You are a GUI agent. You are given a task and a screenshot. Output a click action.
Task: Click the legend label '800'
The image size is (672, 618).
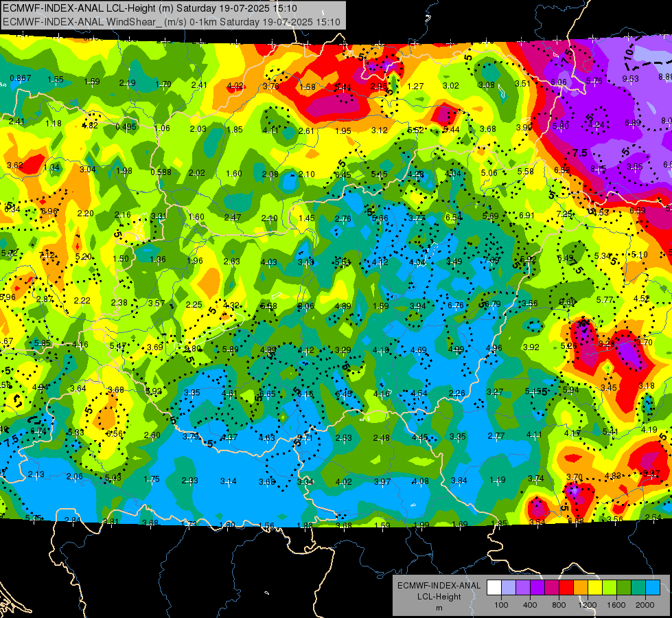click(x=559, y=605)
